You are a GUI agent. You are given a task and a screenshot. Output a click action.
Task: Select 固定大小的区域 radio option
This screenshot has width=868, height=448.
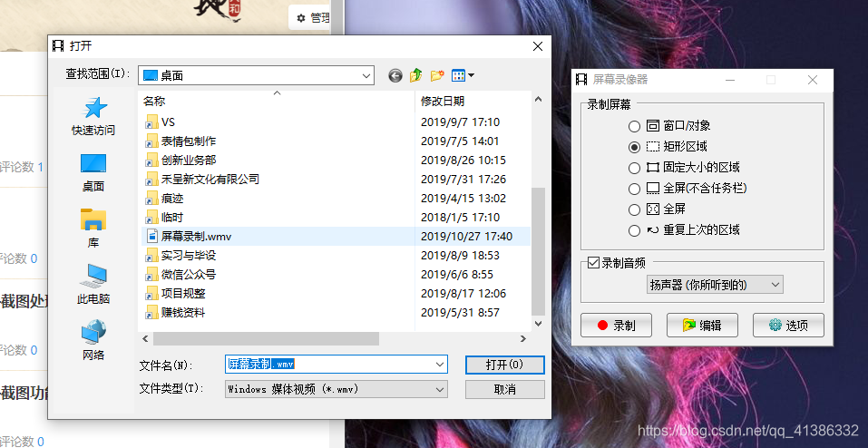(634, 168)
